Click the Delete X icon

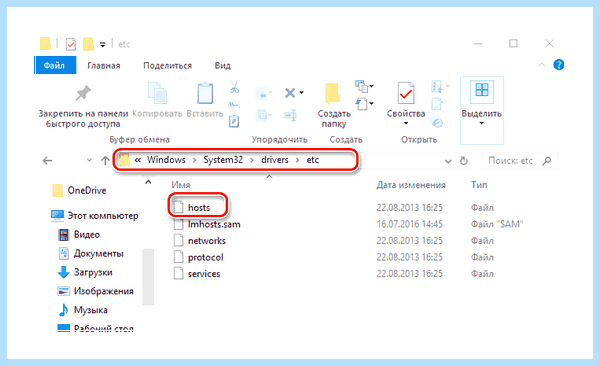point(290,93)
